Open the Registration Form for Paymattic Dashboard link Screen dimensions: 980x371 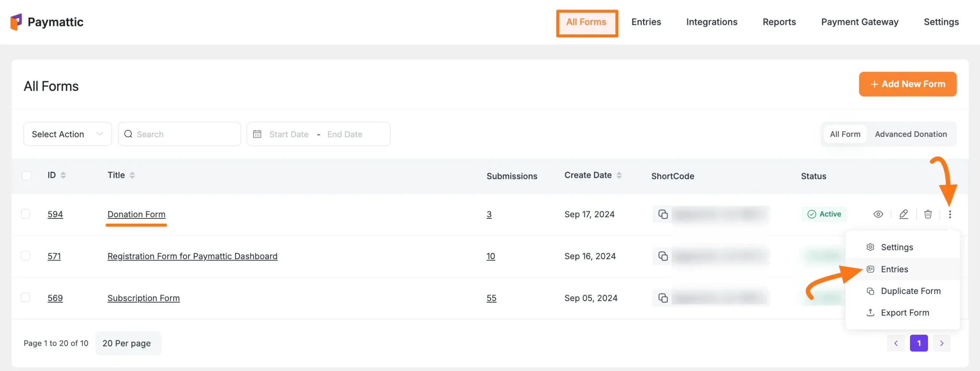[x=192, y=256]
